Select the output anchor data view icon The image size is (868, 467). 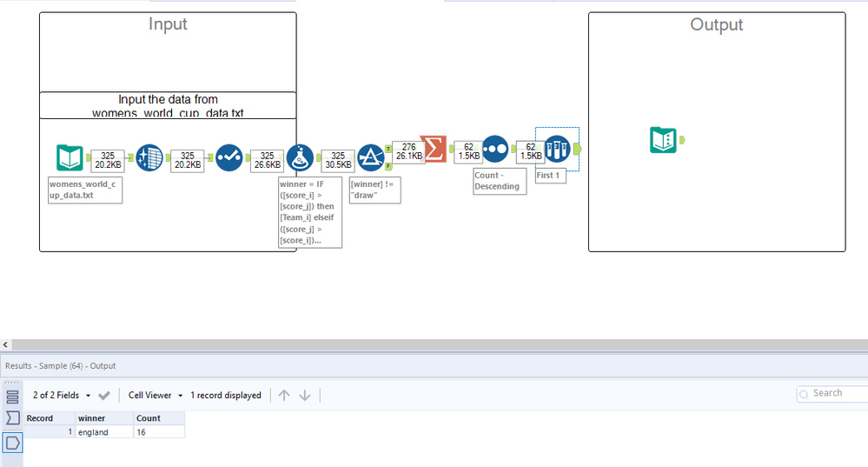(x=13, y=444)
